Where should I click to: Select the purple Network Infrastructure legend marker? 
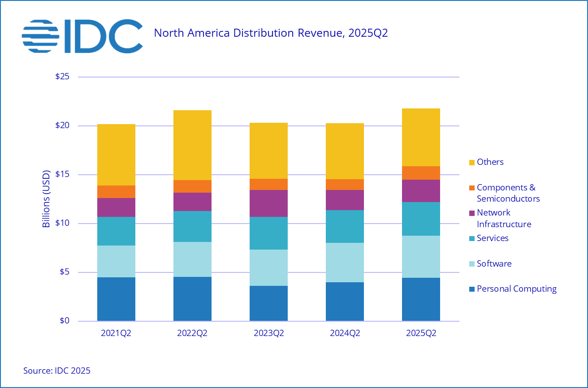coord(471,213)
